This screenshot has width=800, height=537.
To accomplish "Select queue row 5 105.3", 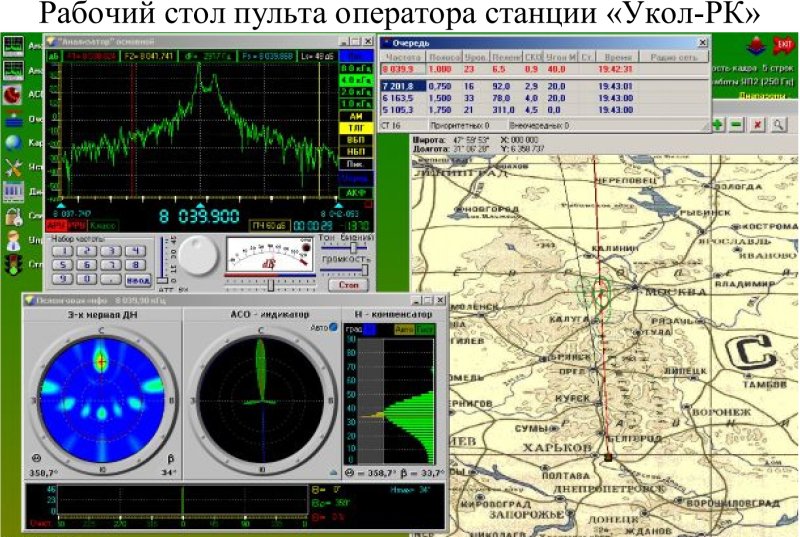I will [544, 110].
